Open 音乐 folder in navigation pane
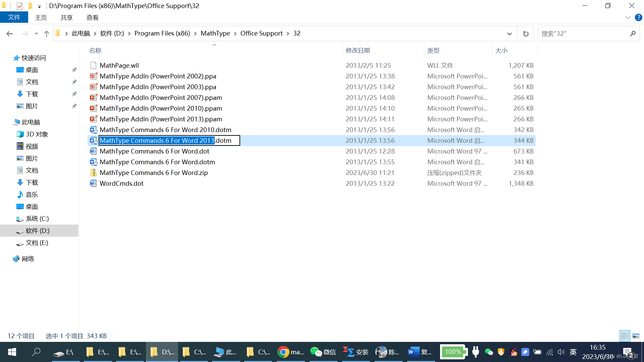Image resolution: width=644 pixels, height=362 pixels. point(32,194)
